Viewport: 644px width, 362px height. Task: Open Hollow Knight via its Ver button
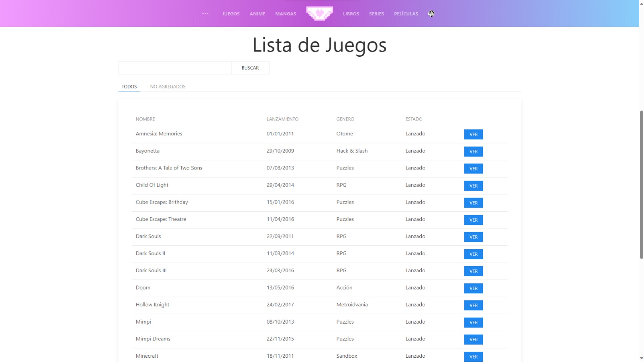pyautogui.click(x=473, y=305)
